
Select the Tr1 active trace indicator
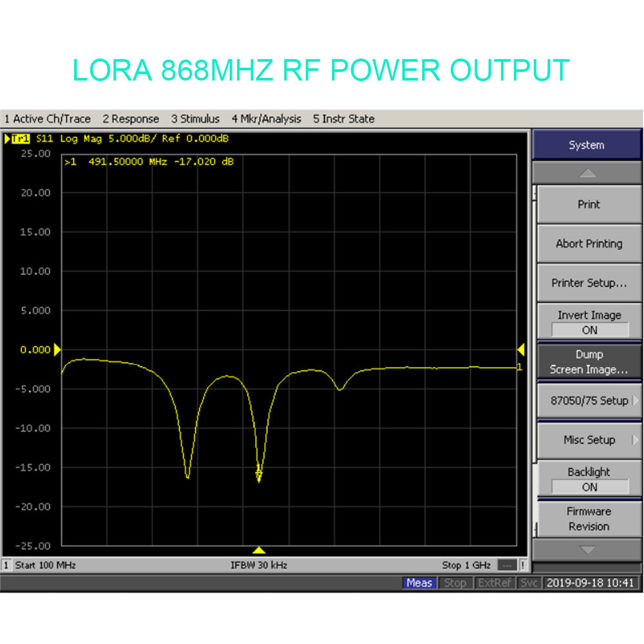click(19, 138)
